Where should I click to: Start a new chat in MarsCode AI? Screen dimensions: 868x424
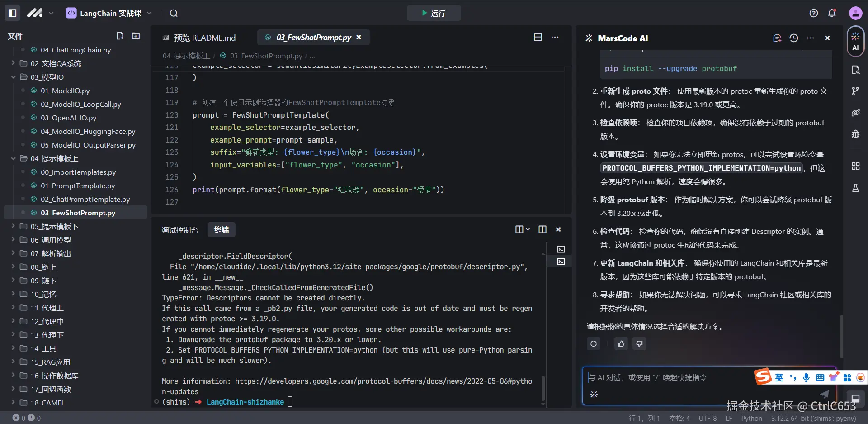click(x=777, y=38)
